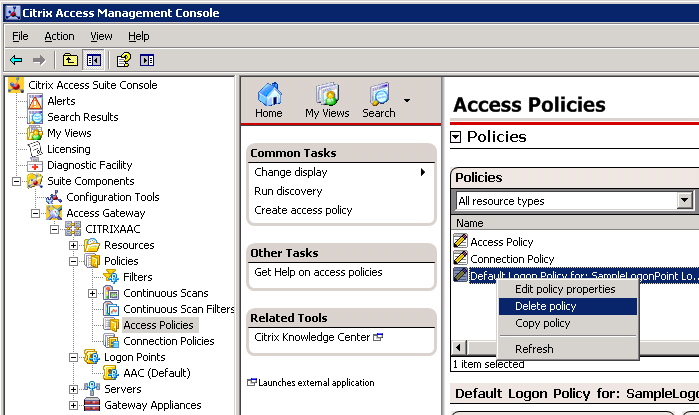Click the Connection Policy pencil icon in list
Viewport: 699px width, 415px height.
coord(461,258)
